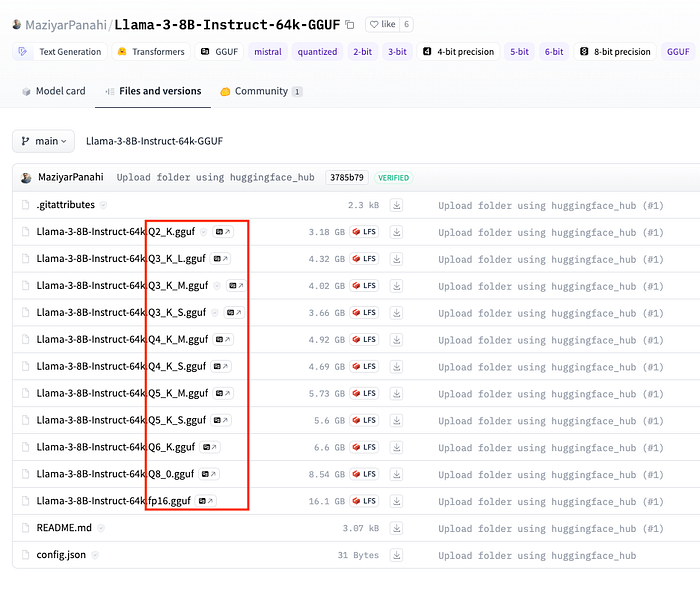The height and width of the screenshot is (595, 700).
Task: Filter by the mistral tag
Action: click(268, 52)
